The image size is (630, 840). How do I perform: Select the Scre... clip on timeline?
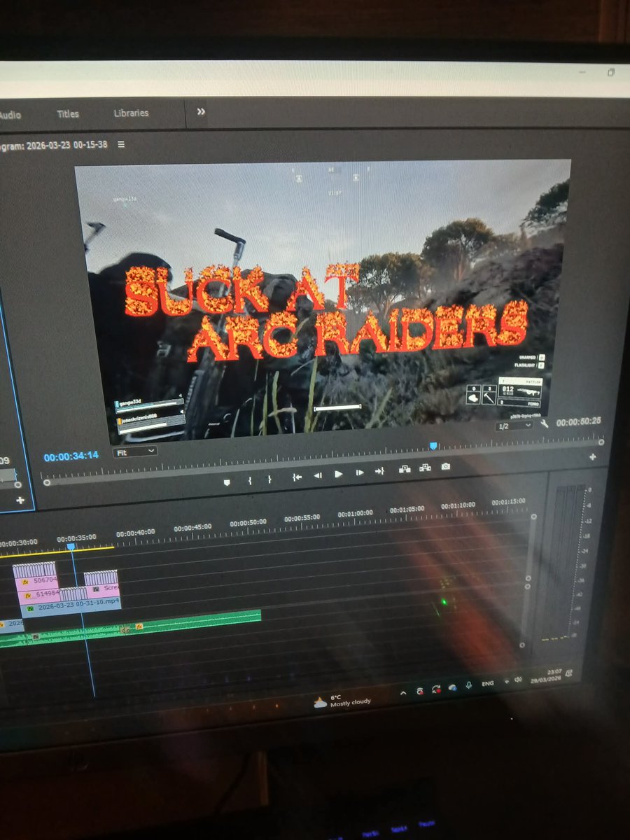pyautogui.click(x=101, y=587)
